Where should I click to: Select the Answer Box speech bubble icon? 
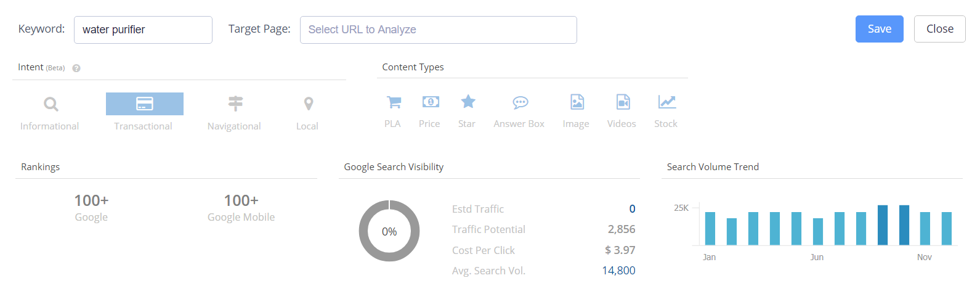point(520,102)
